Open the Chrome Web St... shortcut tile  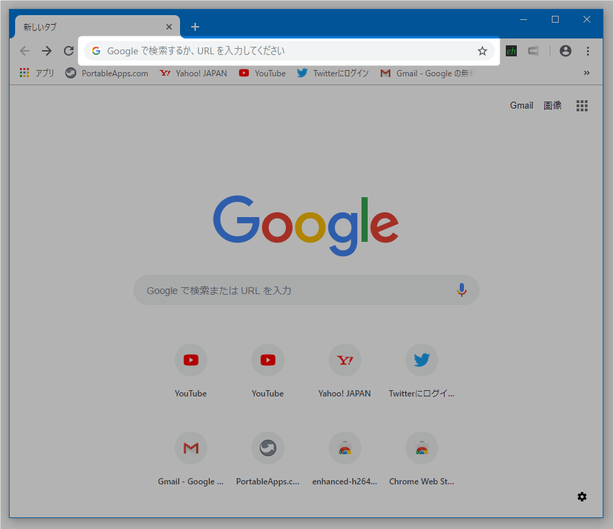tap(421, 457)
